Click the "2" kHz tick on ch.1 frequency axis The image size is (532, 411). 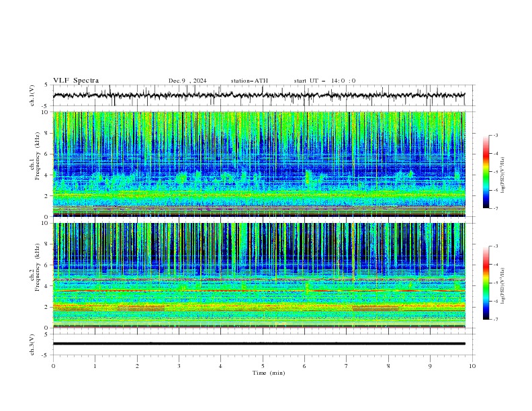(x=48, y=195)
